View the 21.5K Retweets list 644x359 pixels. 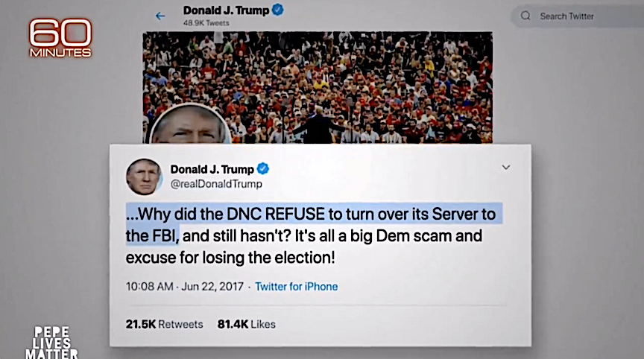click(x=164, y=324)
